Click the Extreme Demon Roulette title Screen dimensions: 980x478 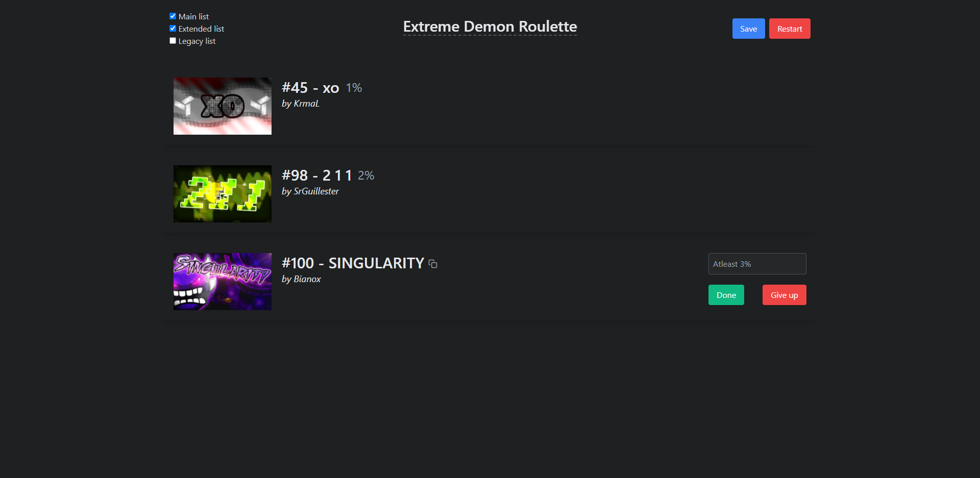point(490,27)
